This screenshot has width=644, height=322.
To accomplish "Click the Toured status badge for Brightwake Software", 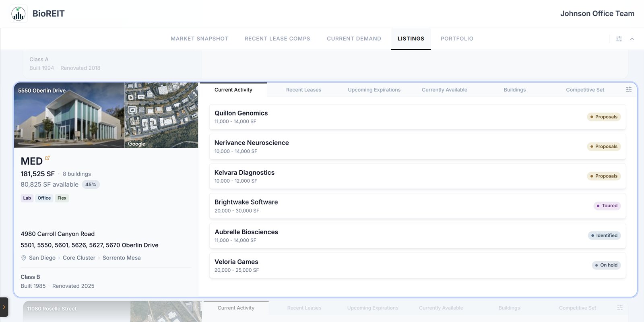I will [x=607, y=206].
